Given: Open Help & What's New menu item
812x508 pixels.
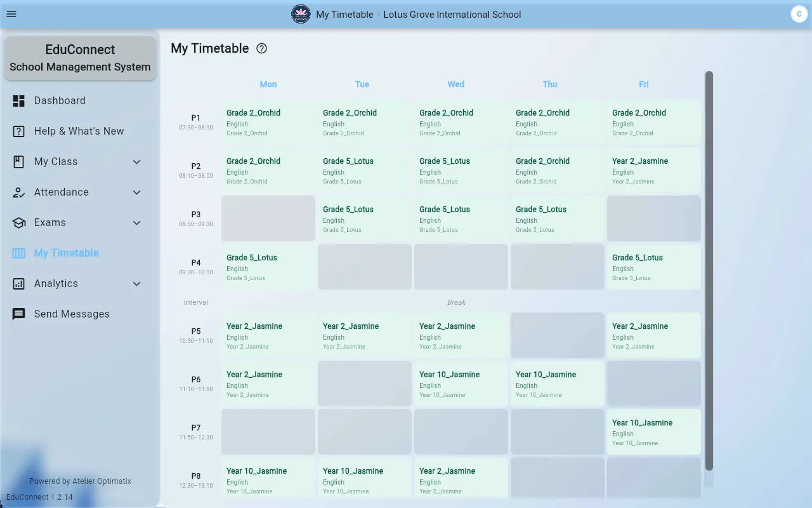Looking at the screenshot, I should (80, 131).
